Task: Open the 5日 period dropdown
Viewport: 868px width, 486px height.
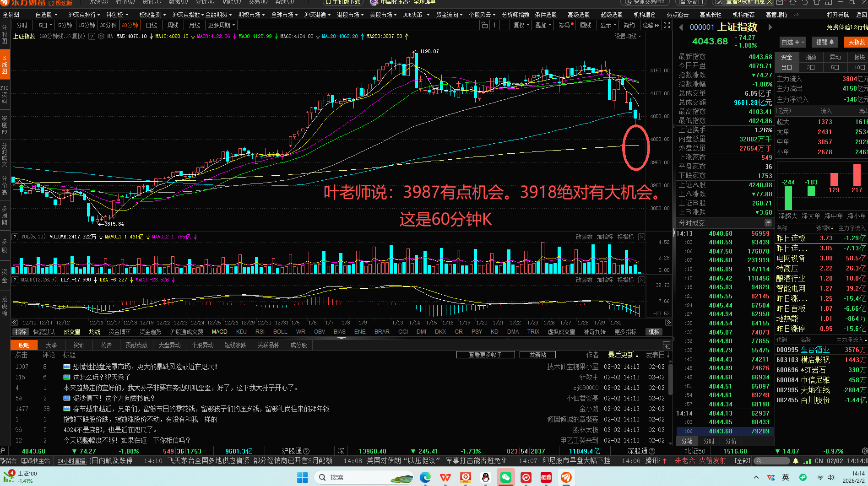Action: click(x=45, y=25)
